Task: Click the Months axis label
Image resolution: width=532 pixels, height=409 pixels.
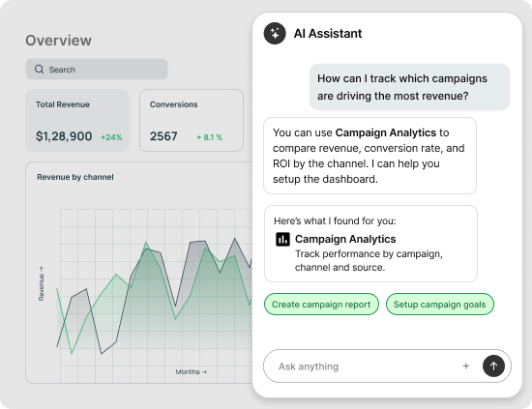Action: point(191,372)
